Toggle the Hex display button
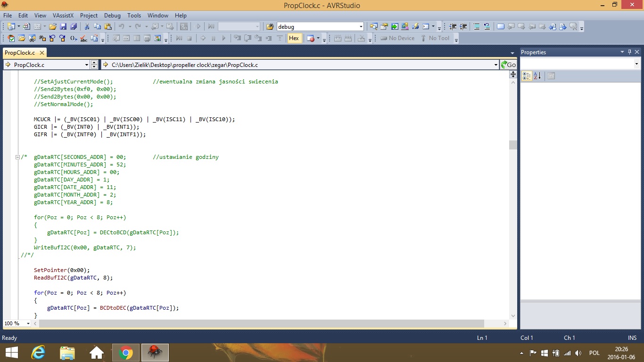 [294, 38]
